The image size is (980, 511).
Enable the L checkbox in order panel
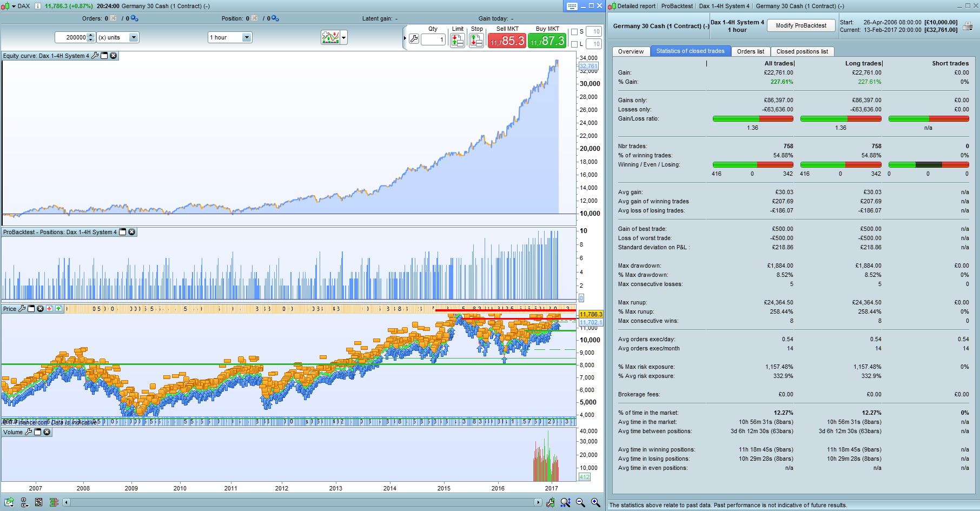tap(574, 44)
